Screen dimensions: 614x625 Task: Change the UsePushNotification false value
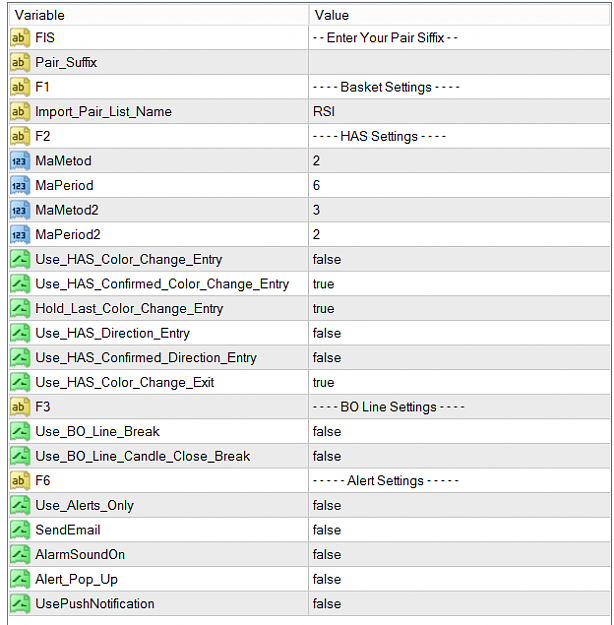[459, 604]
